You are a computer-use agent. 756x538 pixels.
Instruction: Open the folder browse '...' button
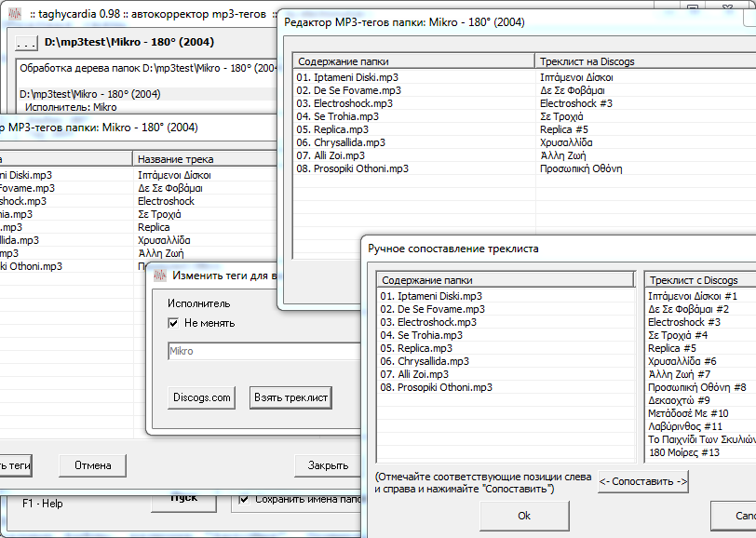point(26,43)
